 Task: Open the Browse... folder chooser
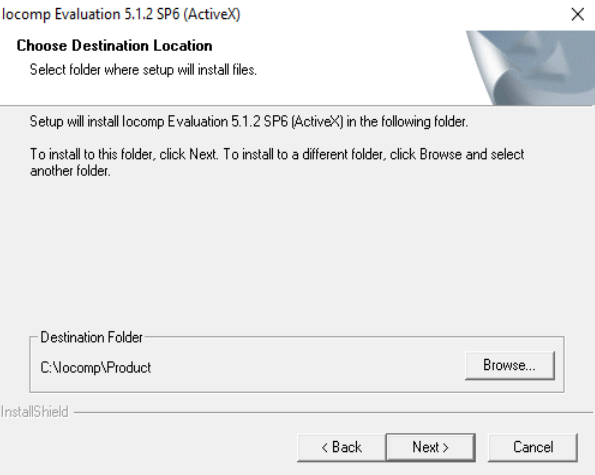510,365
